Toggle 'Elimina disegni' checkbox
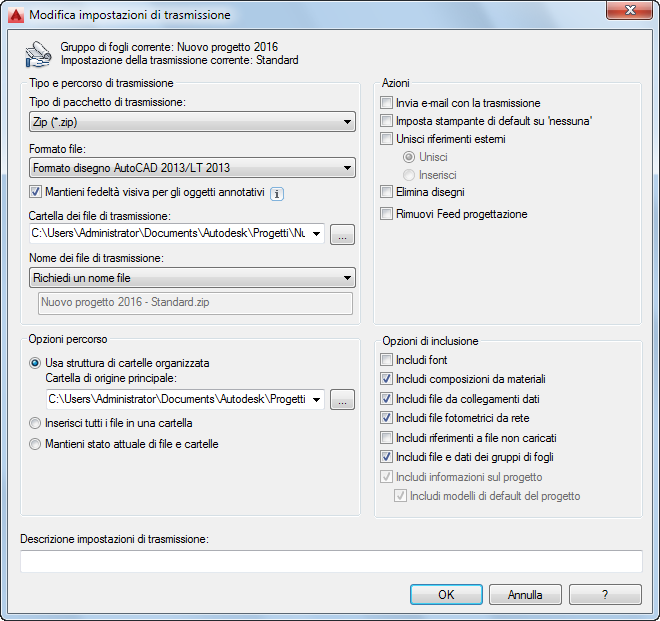 (x=387, y=192)
